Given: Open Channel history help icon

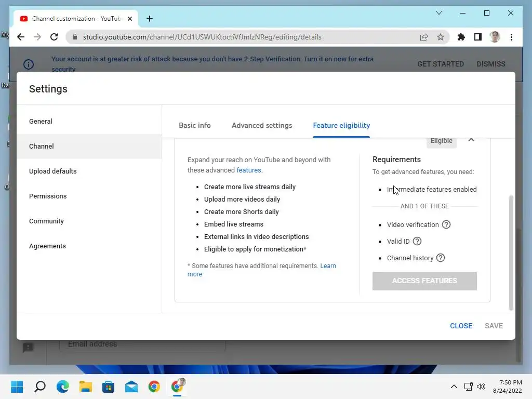Looking at the screenshot, I should coord(441,258).
